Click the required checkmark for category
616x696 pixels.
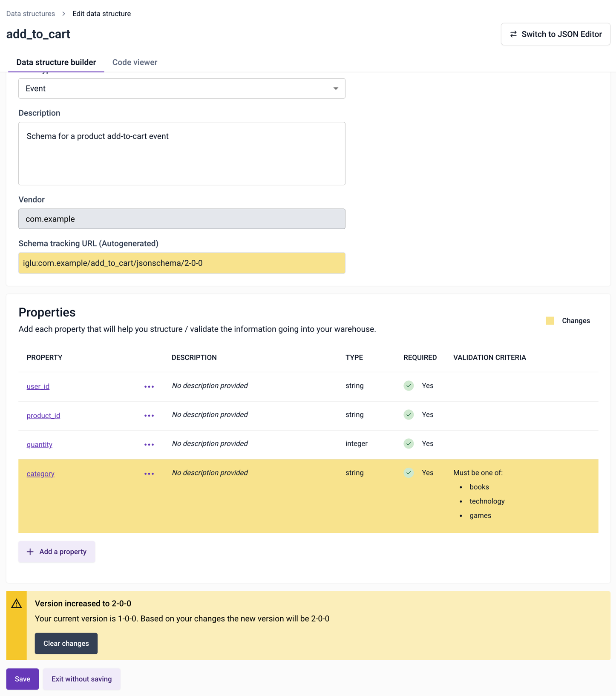(x=409, y=473)
